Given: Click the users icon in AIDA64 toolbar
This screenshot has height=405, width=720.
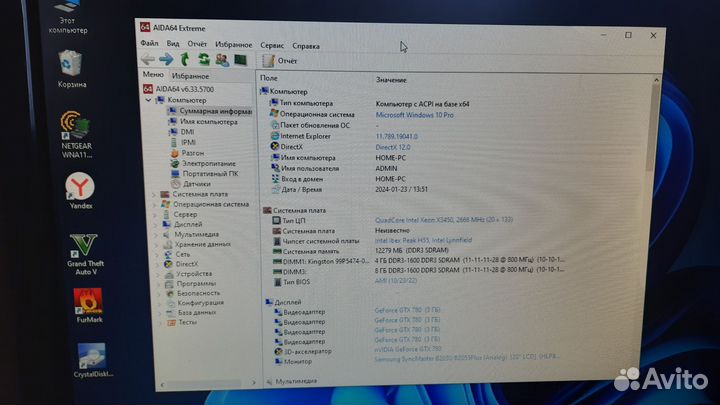Looking at the screenshot, I should pyautogui.click(x=221, y=60).
